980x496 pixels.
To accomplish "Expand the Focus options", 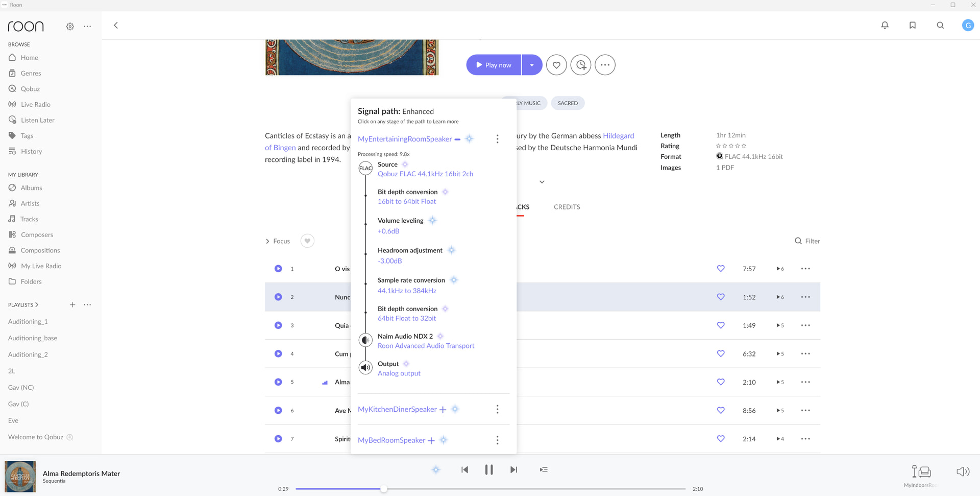I will (x=277, y=241).
